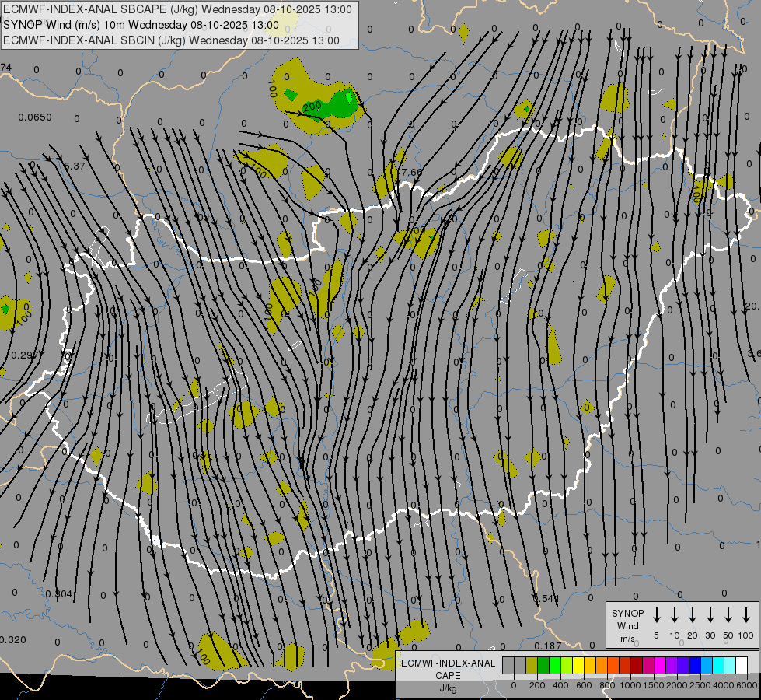761x700 pixels.
Task: Select the dark red CAPE legend swatch
Action: [637, 666]
